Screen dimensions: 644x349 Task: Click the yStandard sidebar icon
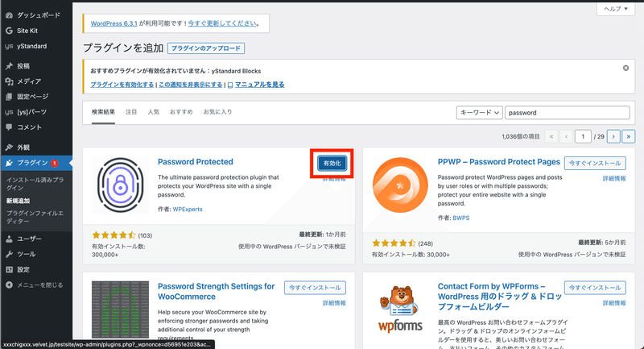9,46
